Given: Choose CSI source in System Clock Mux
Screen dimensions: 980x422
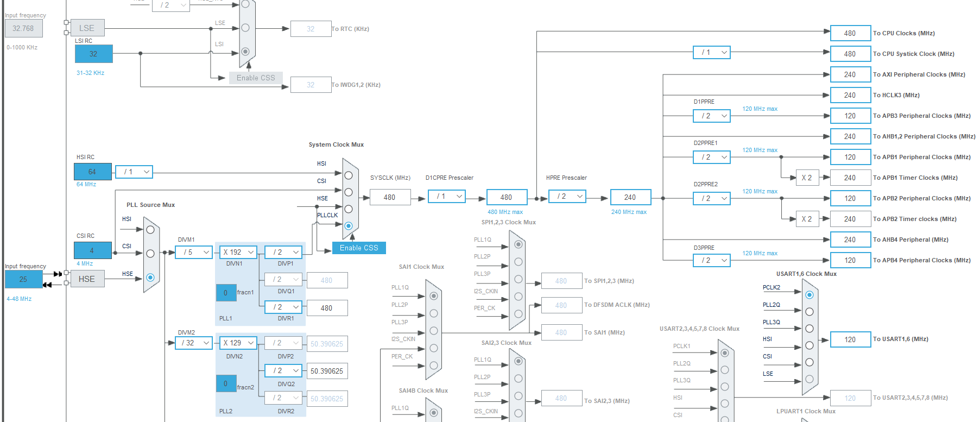Looking at the screenshot, I should (349, 192).
